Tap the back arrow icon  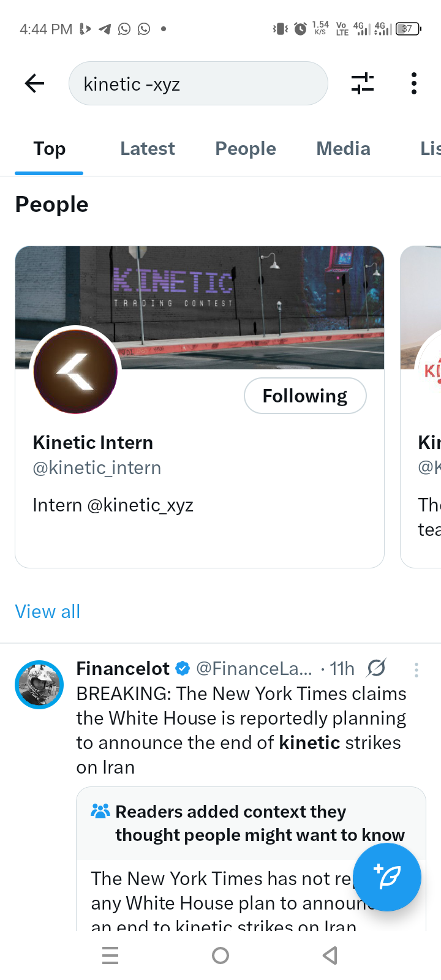35,83
